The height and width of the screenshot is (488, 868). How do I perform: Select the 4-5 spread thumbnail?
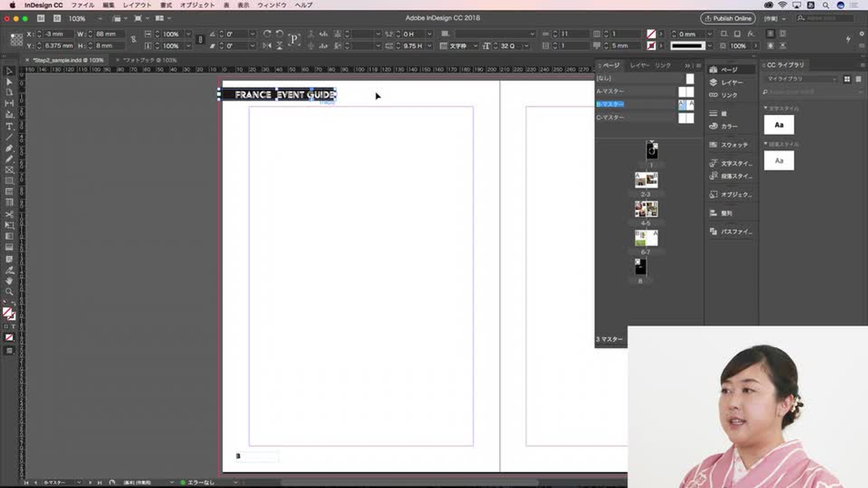(x=646, y=209)
